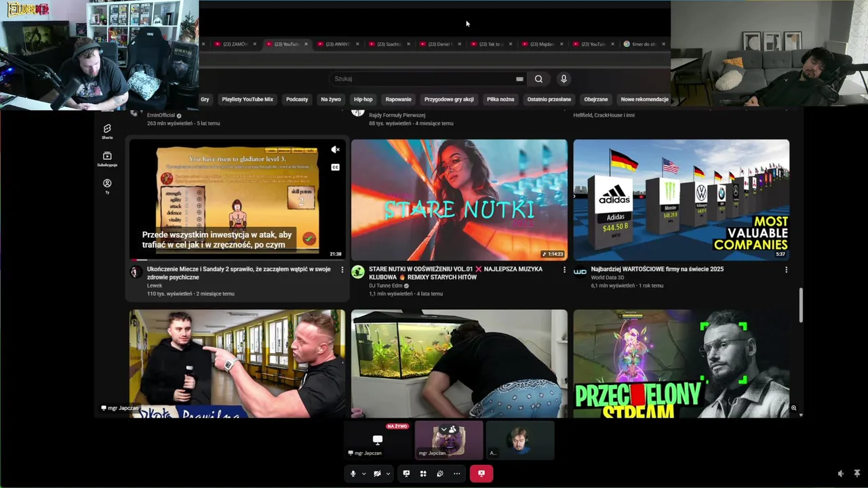
Task: Click Discord share screen icon
Action: click(406, 474)
